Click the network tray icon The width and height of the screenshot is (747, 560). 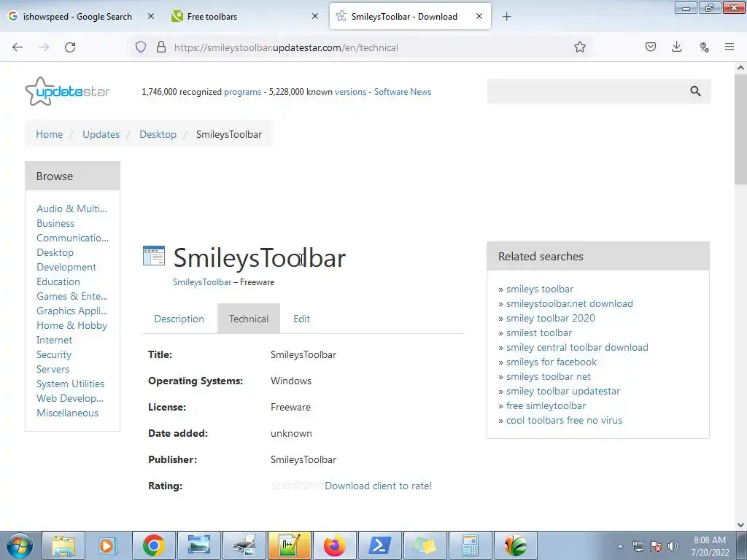tap(638, 547)
